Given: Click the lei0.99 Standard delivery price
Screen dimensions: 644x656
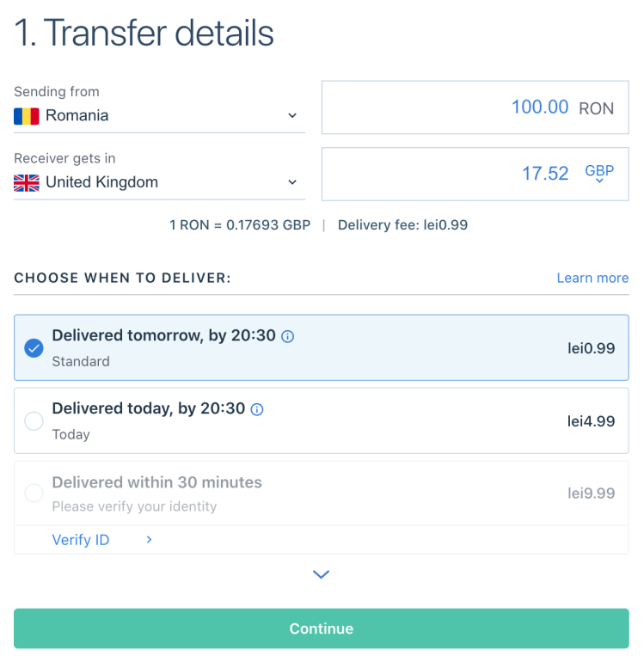Looking at the screenshot, I should click(591, 348).
